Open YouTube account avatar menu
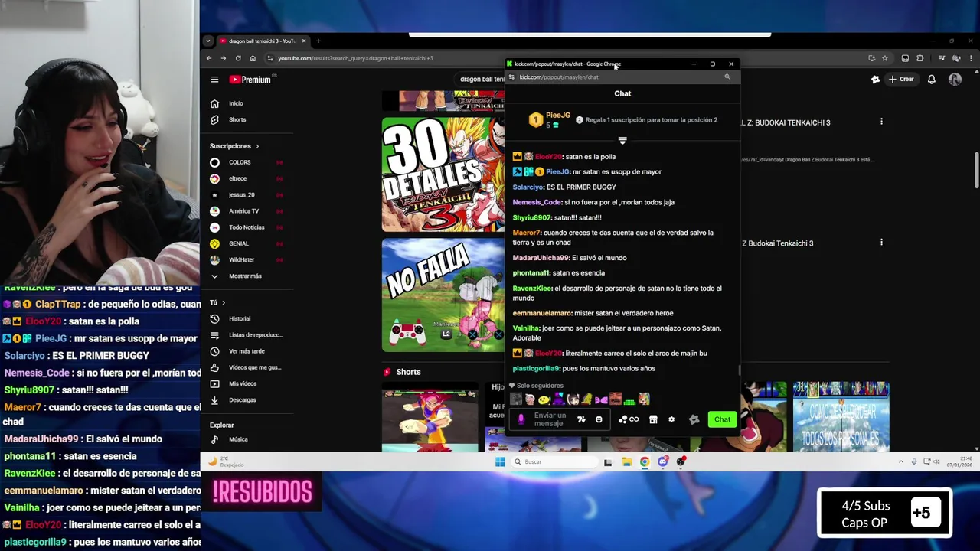This screenshot has width=980, height=551. click(x=955, y=80)
